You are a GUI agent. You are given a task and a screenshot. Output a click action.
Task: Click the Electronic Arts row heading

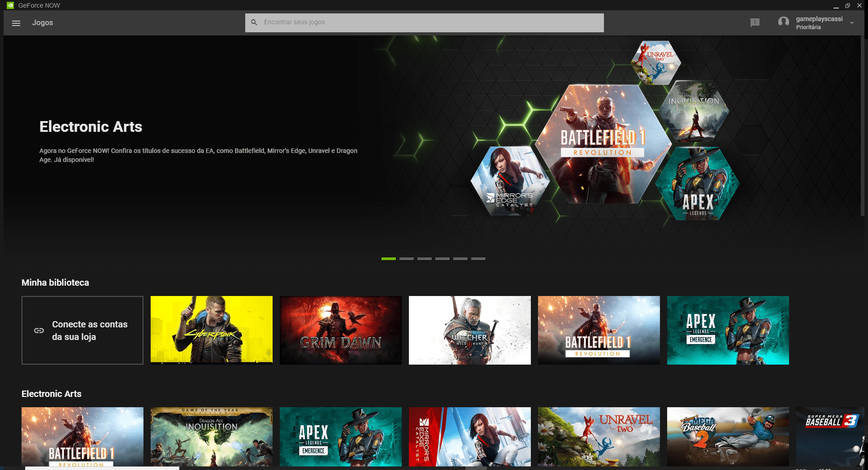(x=52, y=394)
